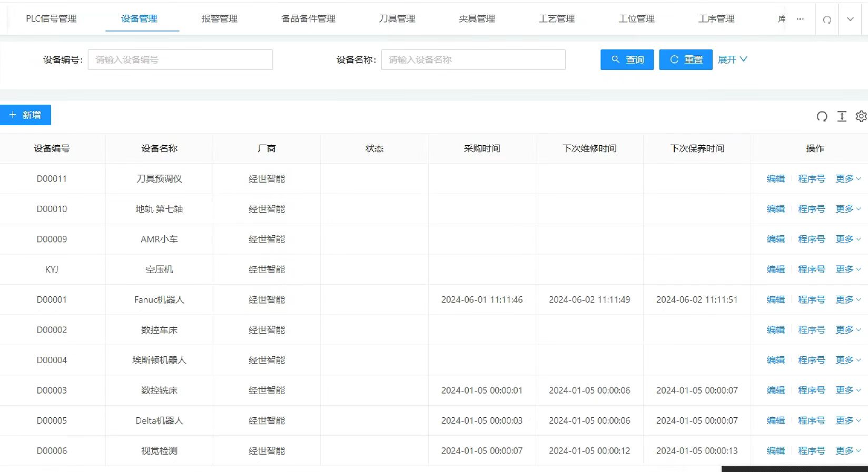Select the 设备管理 tab
The image size is (868, 472).
point(139,19)
